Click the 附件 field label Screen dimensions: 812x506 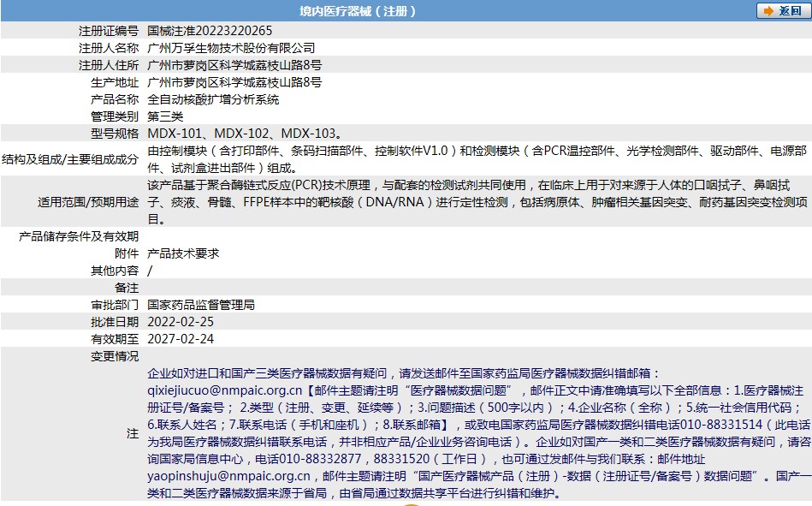(127, 253)
